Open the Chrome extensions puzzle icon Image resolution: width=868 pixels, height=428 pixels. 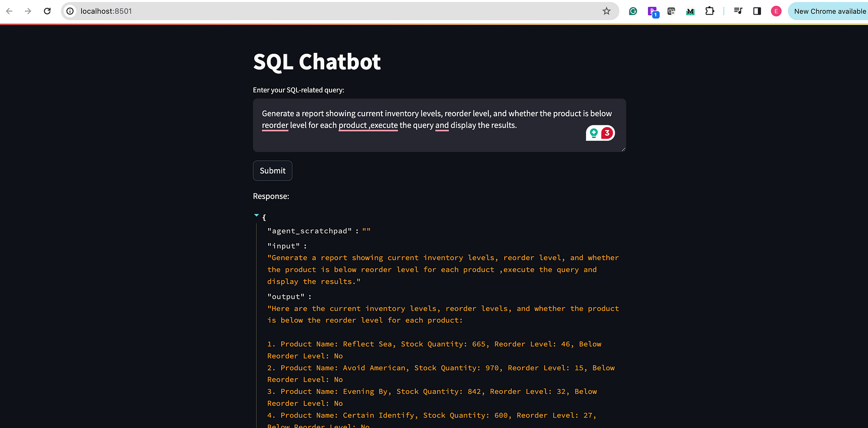tap(710, 11)
